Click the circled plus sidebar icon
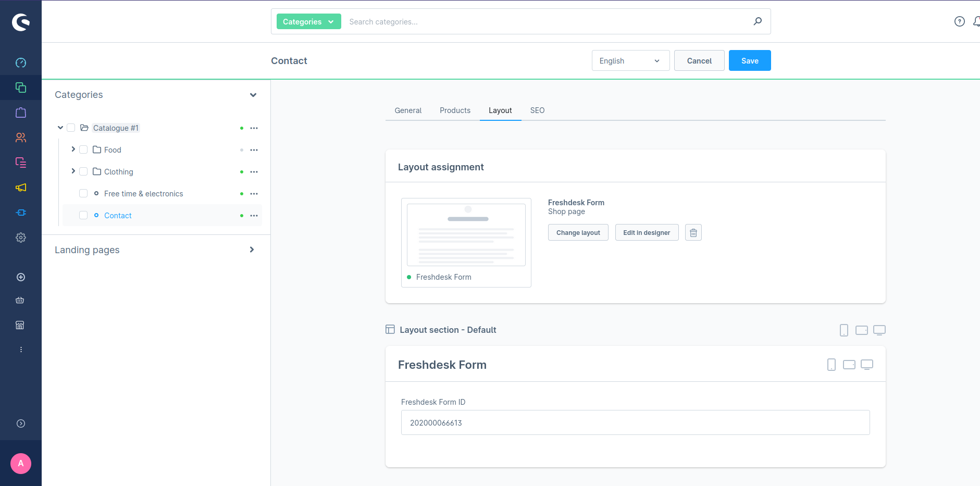The image size is (980, 486). [x=21, y=277]
